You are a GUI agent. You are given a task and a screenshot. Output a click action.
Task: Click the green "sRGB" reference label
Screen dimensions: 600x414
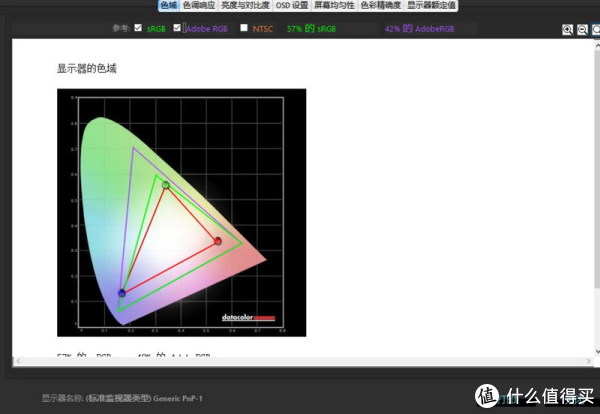156,29
